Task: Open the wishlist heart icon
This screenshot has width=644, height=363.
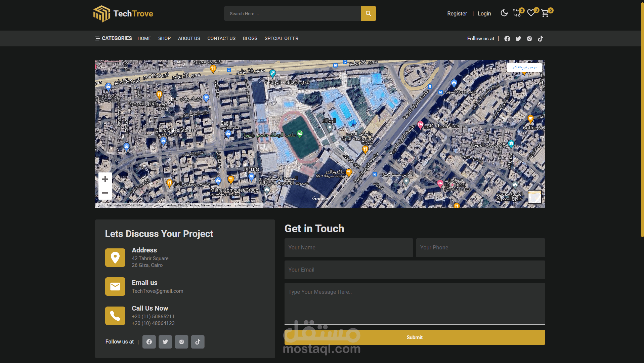Action: (531, 13)
